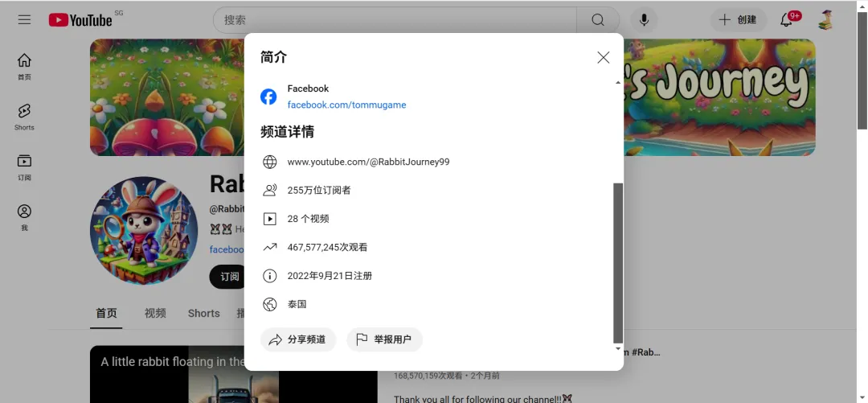Click the featured video thumbnail
The image size is (868, 403).
[234, 374]
